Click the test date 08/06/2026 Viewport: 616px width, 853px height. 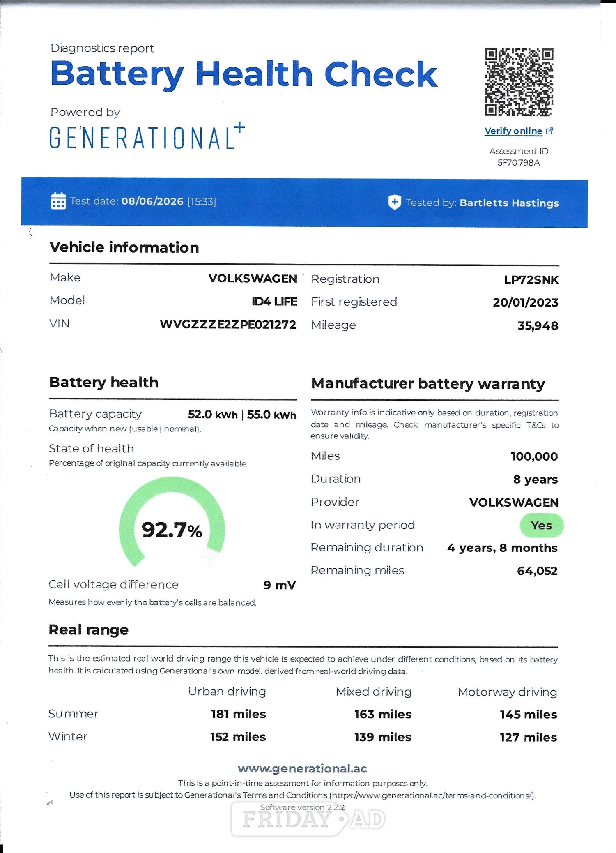coord(152,201)
